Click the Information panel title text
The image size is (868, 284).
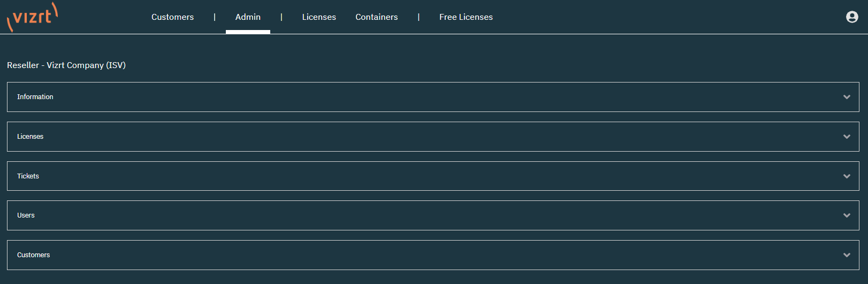pyautogui.click(x=35, y=97)
